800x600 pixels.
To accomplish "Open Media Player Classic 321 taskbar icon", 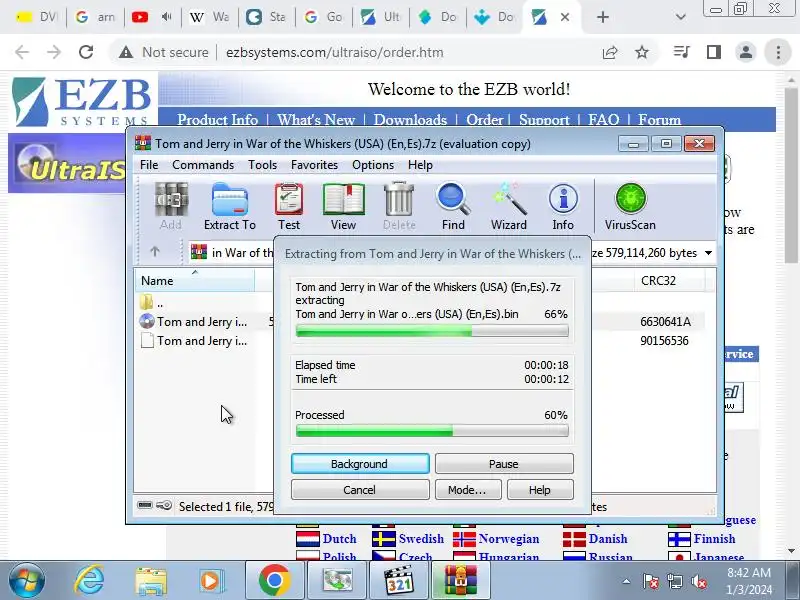I will 399,581.
